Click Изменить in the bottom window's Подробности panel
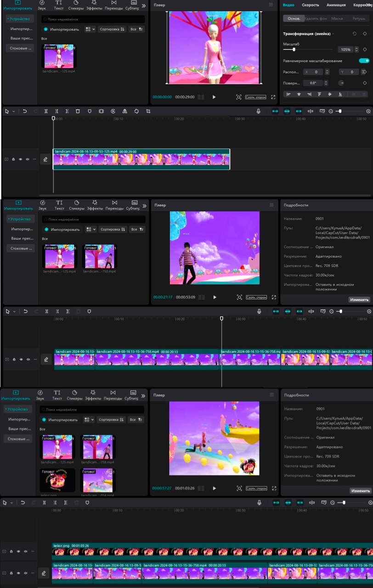This screenshot has width=373, height=588. tap(360, 491)
